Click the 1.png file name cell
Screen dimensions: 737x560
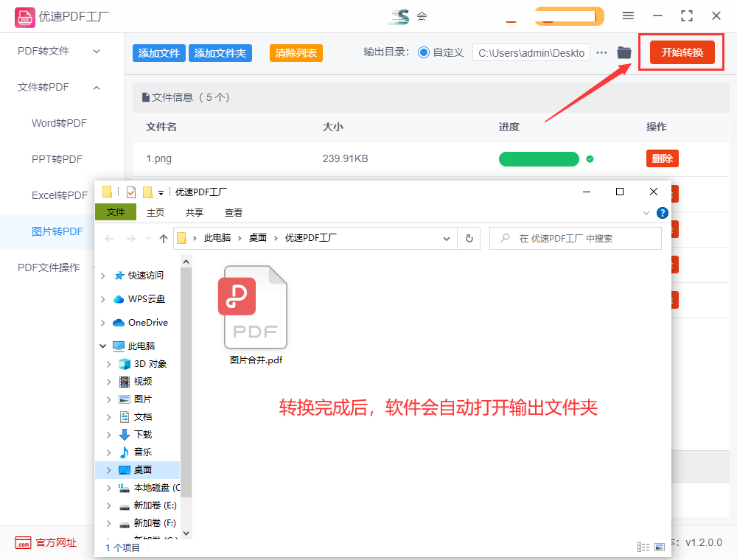[x=159, y=159]
